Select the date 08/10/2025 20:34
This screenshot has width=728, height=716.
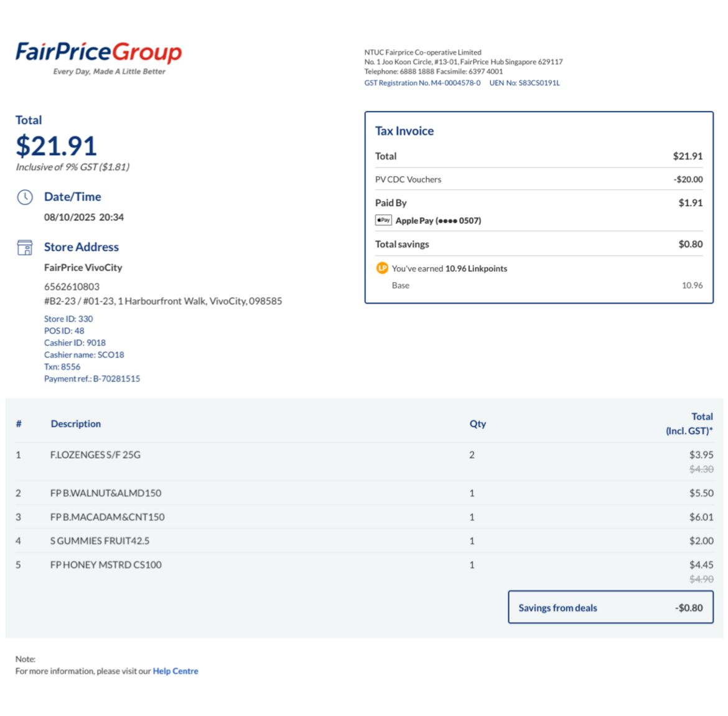(84, 217)
